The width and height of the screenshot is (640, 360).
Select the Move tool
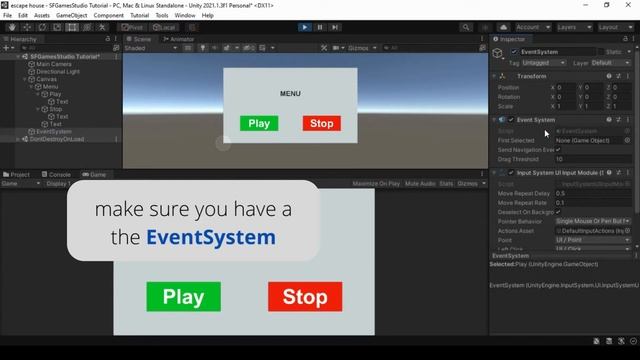click(x=27, y=27)
